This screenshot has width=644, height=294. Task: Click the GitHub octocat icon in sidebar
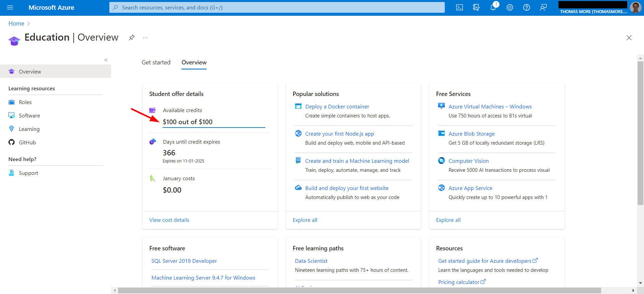click(12, 142)
